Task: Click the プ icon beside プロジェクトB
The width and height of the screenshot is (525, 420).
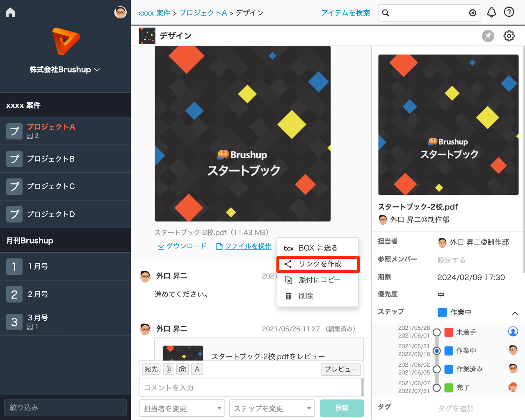Action: 14,159
